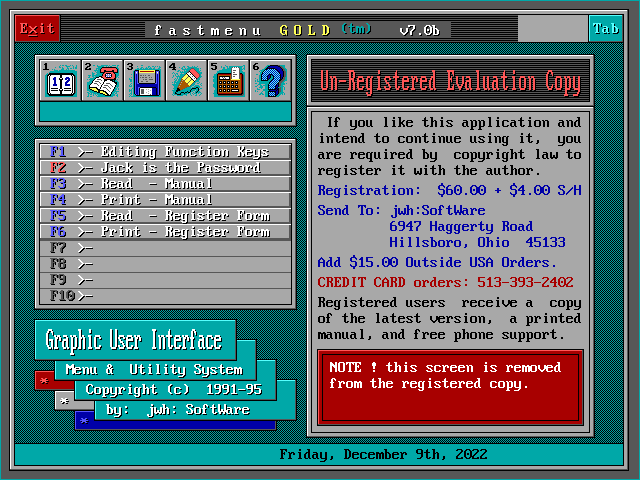Click Add $15.00 Outside USA Orders text

pyautogui.click(x=437, y=262)
